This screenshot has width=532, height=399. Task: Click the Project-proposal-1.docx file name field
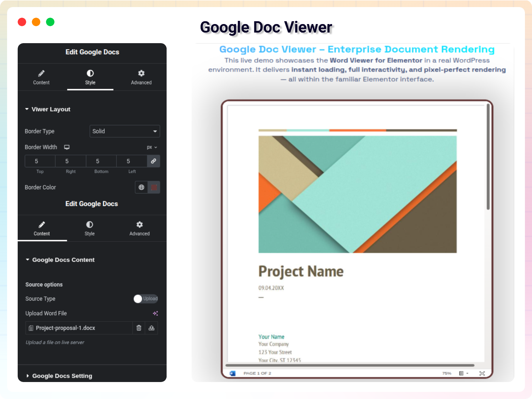[80, 328]
